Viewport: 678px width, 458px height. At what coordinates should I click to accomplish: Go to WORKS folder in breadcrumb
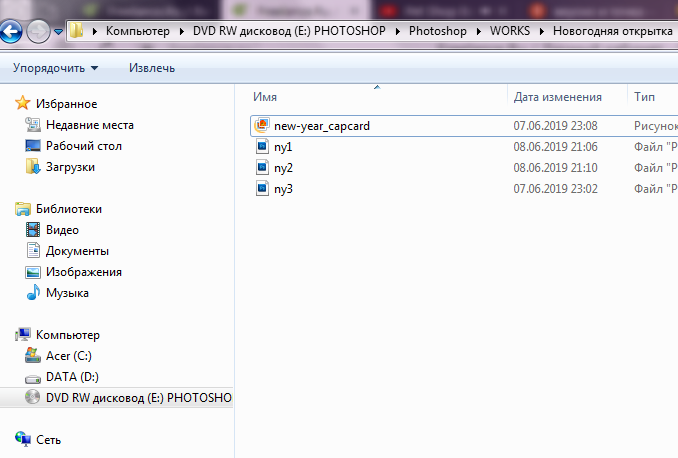tap(510, 31)
